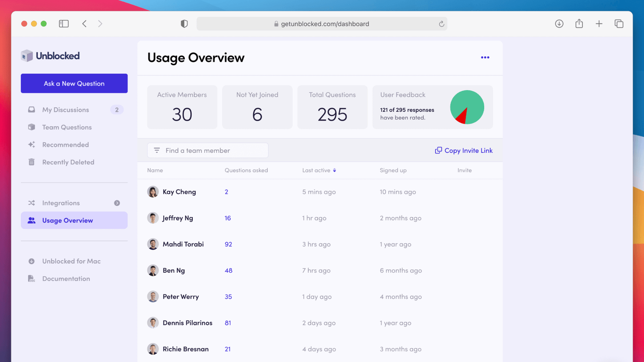Open Recently Deleted in the sidebar
This screenshot has height=362, width=644.
coord(74,162)
